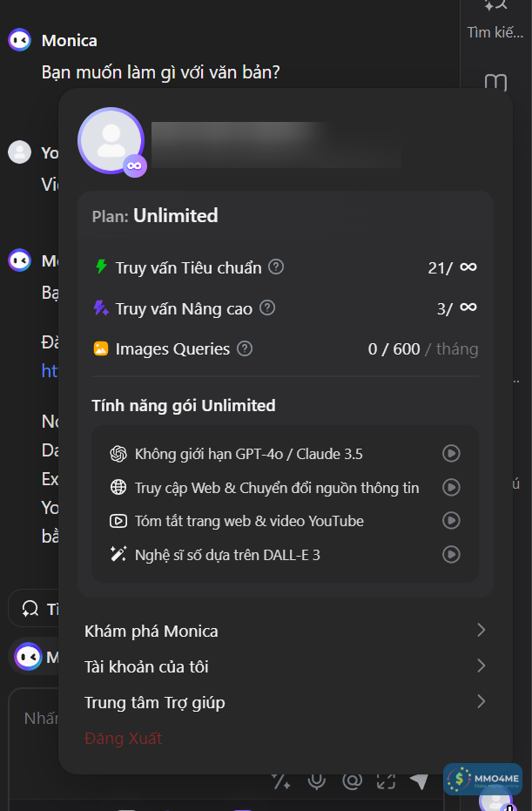Screen dimensions: 532x811
Task: Expand the Trung tâm Trợ giúp chevron
Action: (x=481, y=701)
